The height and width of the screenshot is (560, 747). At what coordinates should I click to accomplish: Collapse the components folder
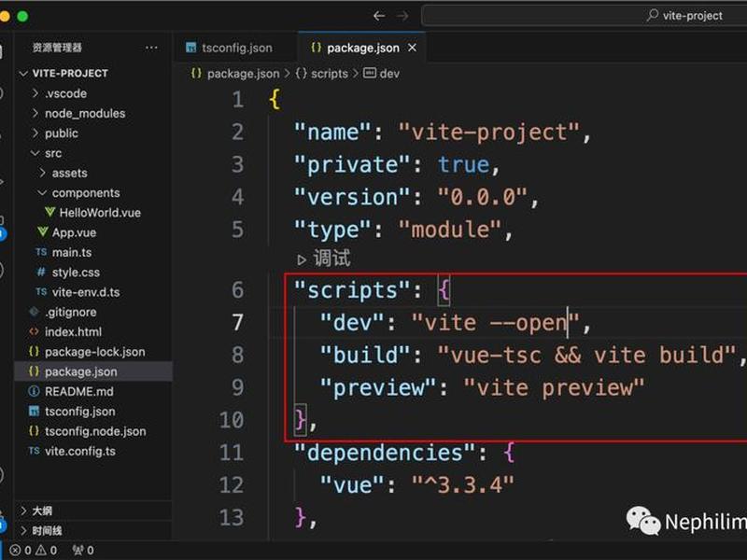pyautogui.click(x=92, y=193)
